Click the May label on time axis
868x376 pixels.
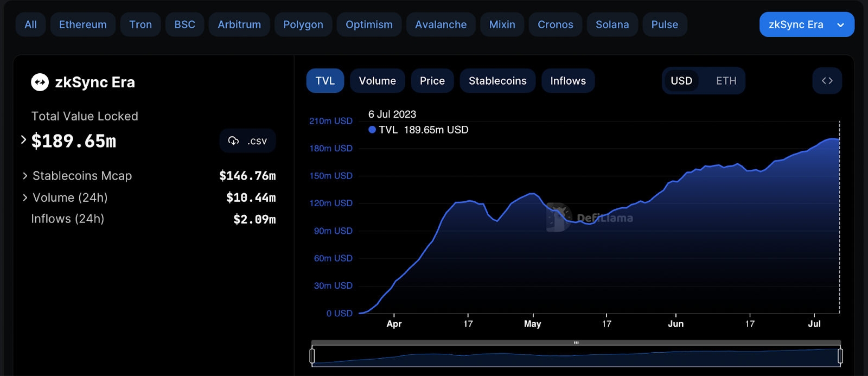click(x=533, y=324)
